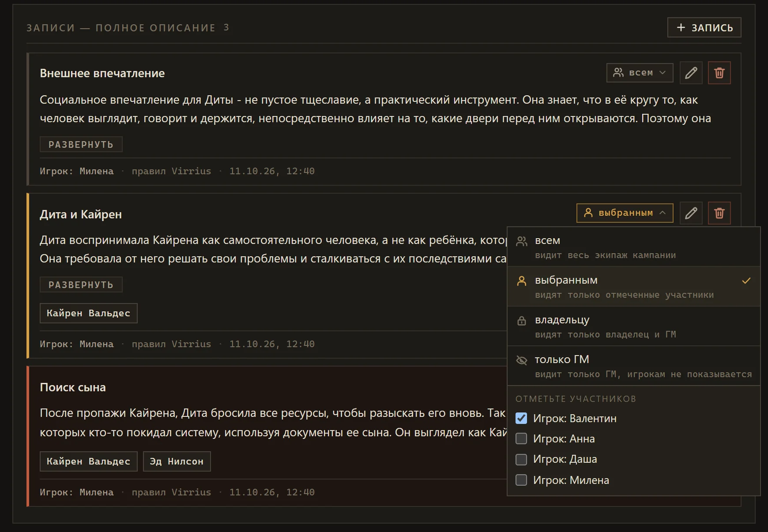This screenshot has height=532, width=768.
Task: Expand the Внешнее впечатление text with РАЗВЕРНУТЬ
Action: point(81,144)
